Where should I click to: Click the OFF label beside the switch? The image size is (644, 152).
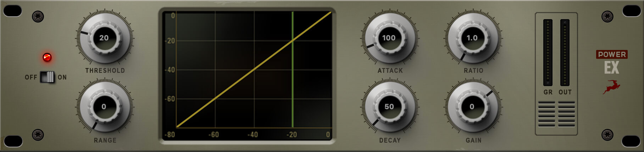(x=31, y=77)
